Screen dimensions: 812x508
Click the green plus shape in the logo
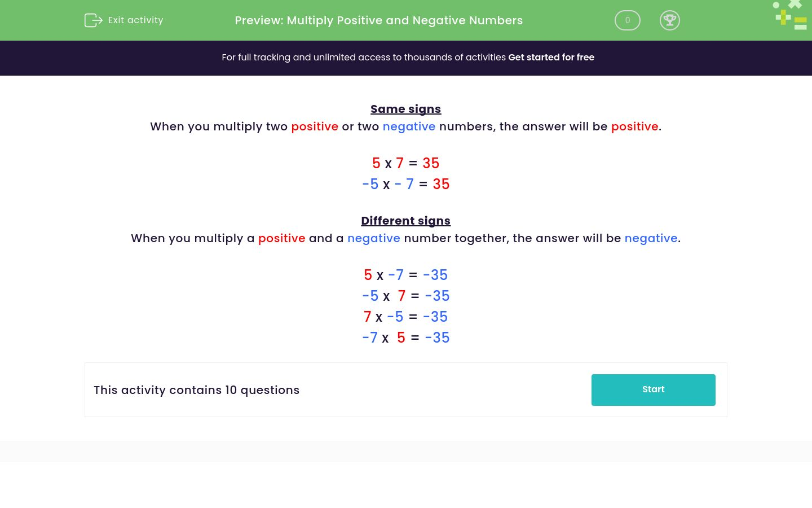click(783, 17)
